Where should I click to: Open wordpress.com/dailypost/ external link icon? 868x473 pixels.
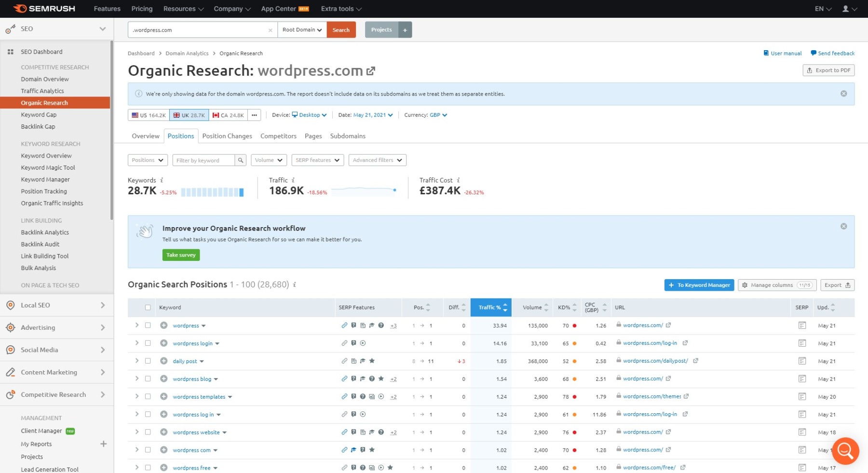click(x=695, y=361)
